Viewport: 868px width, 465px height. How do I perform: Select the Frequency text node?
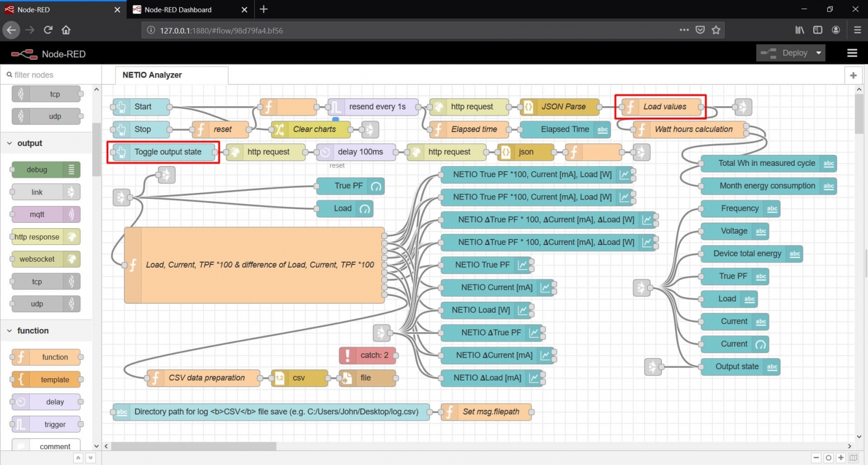(741, 208)
